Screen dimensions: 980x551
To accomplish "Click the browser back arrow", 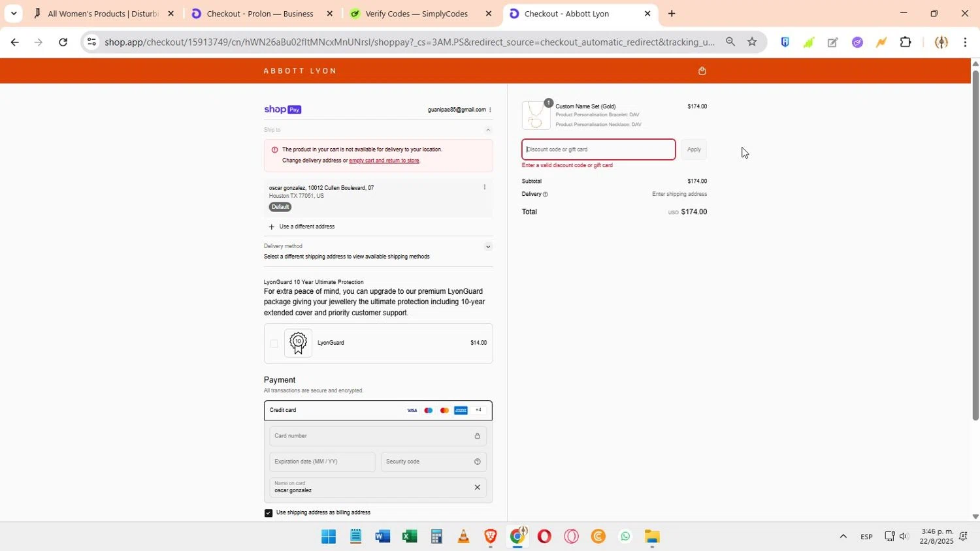I will (14, 42).
